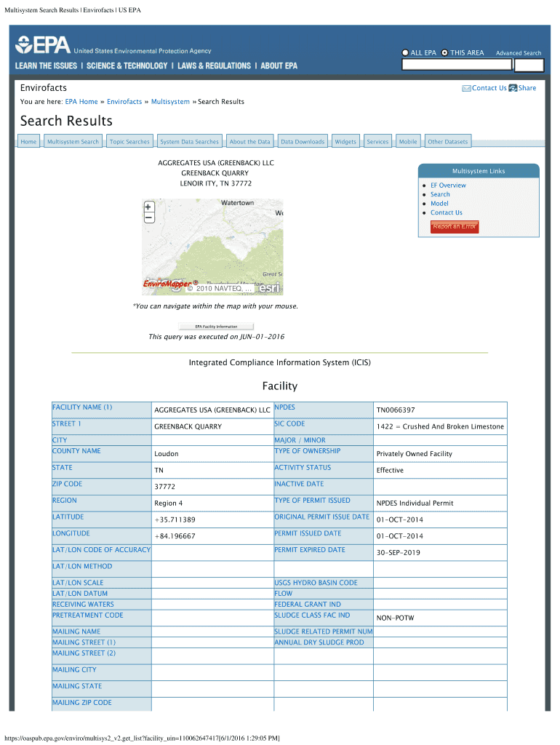Click SLUDGE CLASS FAC IND label

312,615
